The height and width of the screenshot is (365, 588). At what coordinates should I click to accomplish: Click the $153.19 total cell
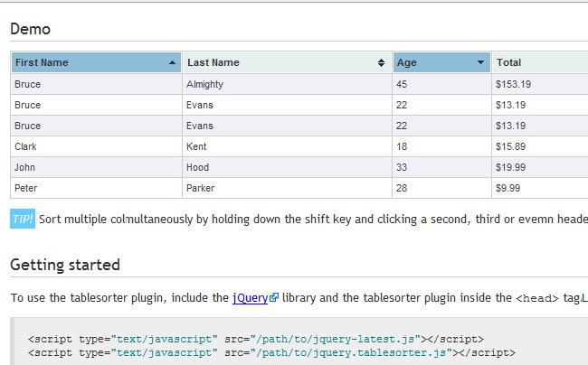(513, 84)
